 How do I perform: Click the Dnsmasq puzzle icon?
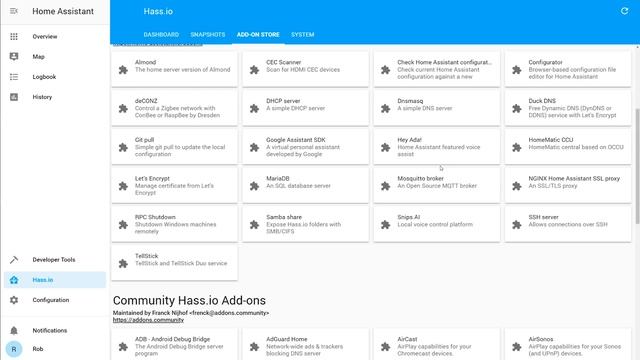385,109
